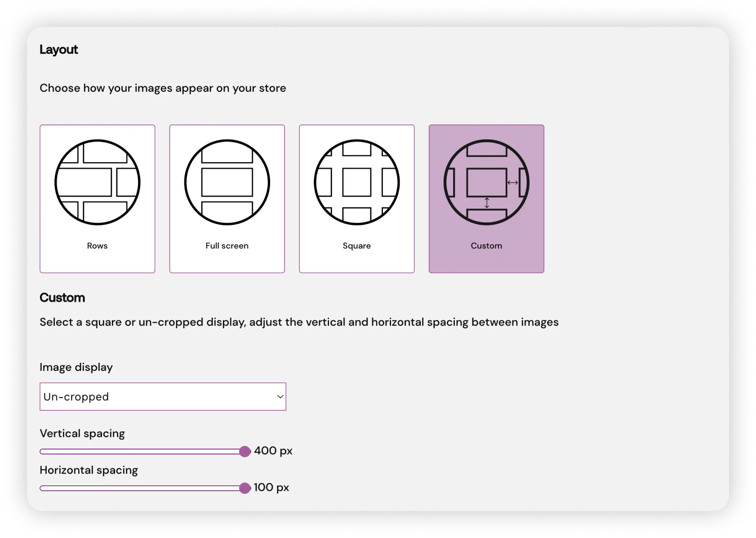
Task: Open the Image display dropdown
Action: pos(163,396)
